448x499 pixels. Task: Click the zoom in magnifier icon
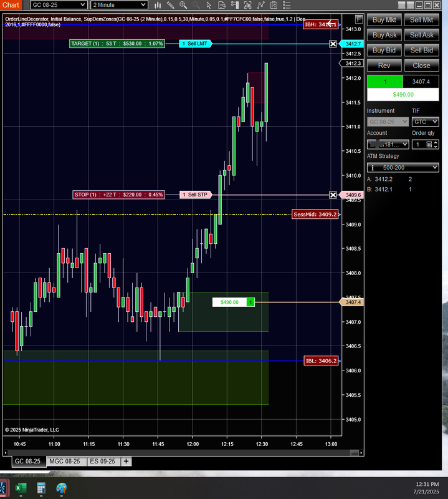click(183, 5)
